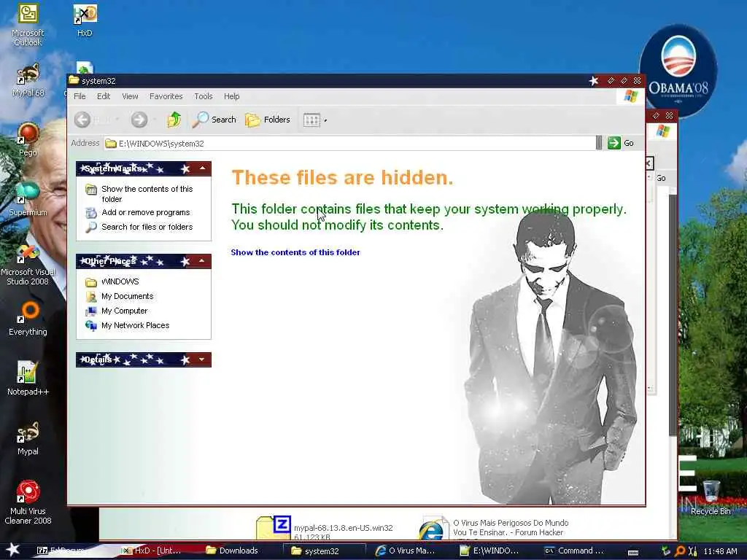The image size is (747, 560).
Task: Open the Forward button history dropdown arrow
Action: [x=155, y=120]
